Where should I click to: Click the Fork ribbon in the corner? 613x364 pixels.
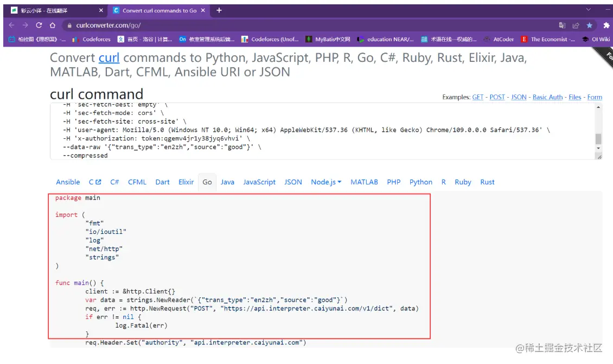tap(605, 57)
